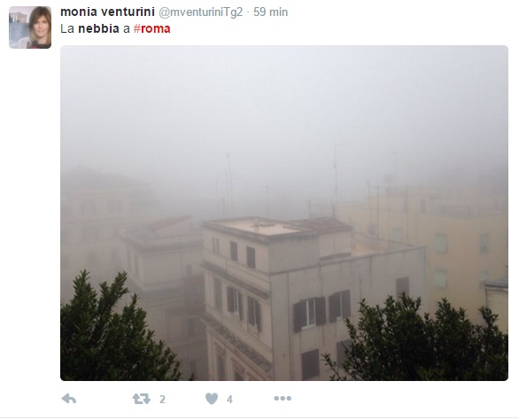The width and height of the screenshot is (519, 420).
Task: View the retweet count of 2
Action: click(x=162, y=399)
